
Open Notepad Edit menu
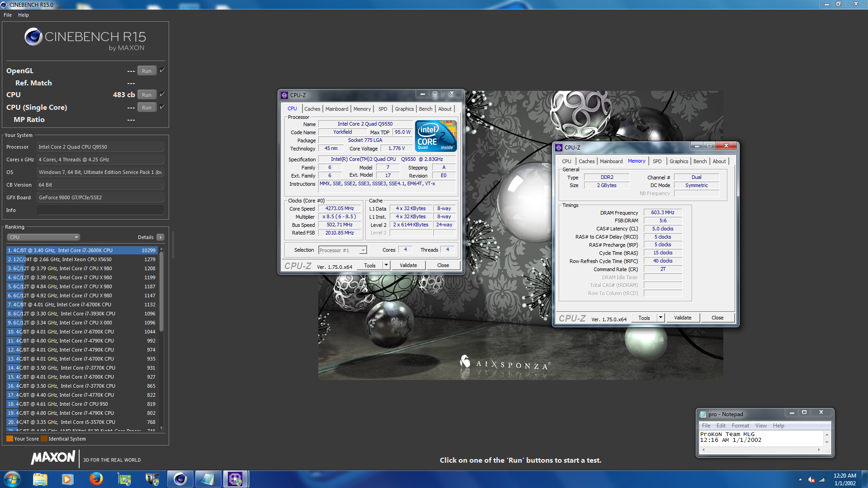tap(721, 426)
